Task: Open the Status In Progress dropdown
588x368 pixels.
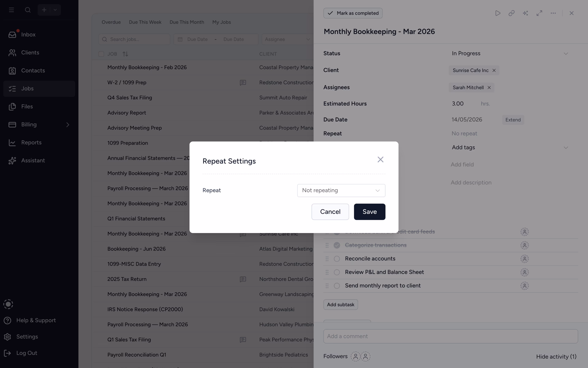Action: tap(510, 53)
